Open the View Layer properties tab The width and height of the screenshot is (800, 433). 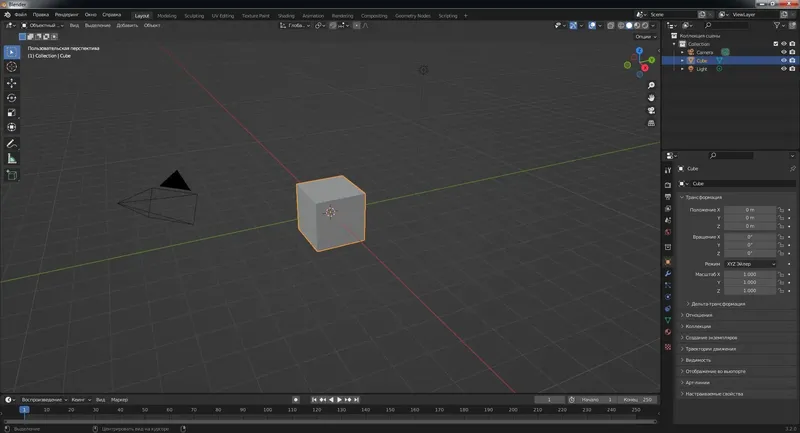[668, 209]
